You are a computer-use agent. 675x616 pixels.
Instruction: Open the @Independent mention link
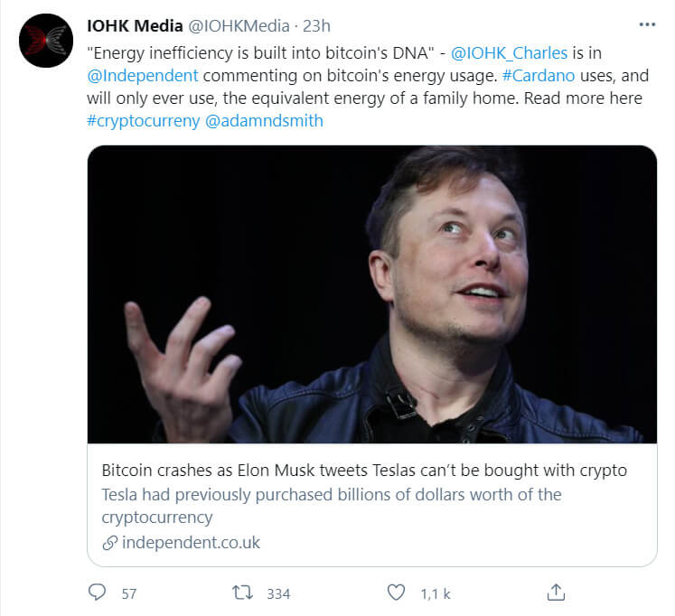[143, 75]
